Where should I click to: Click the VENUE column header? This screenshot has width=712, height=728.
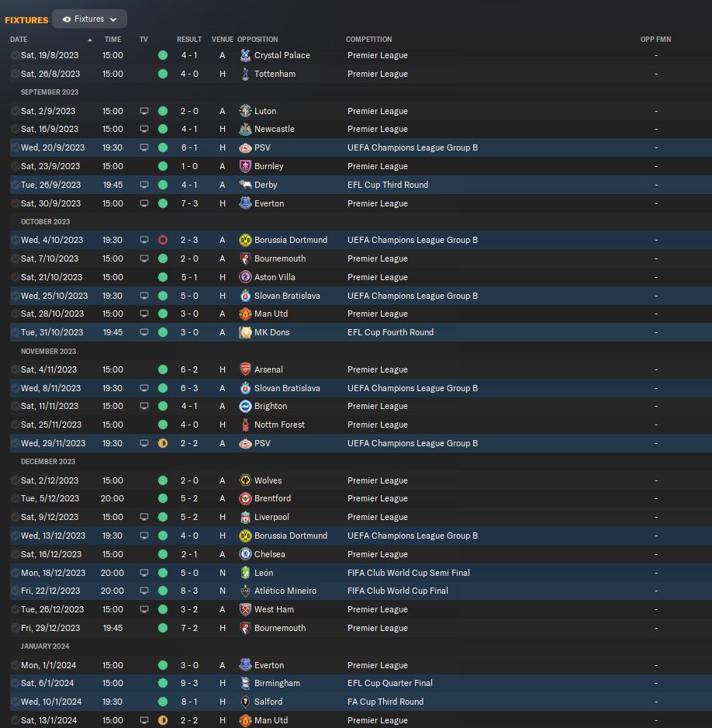[222, 40]
